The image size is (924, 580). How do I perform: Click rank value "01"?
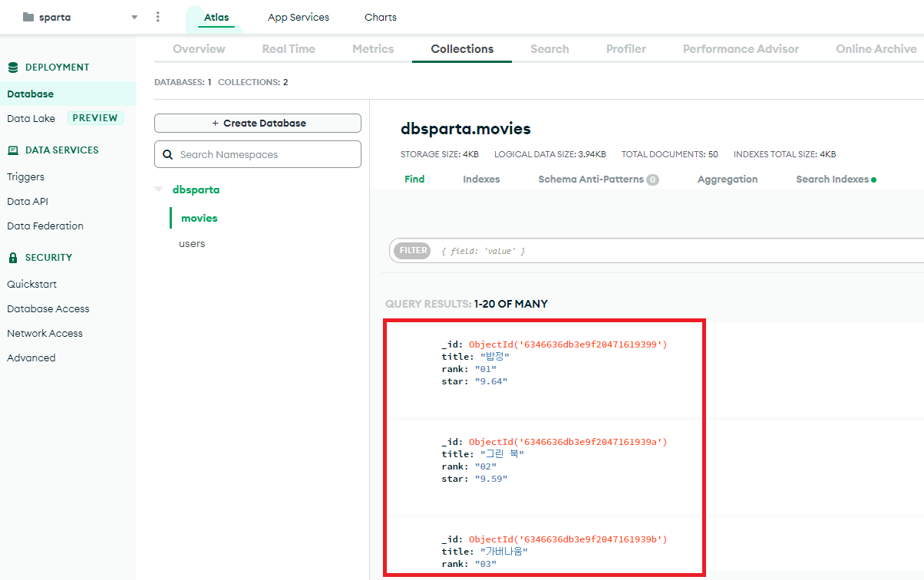pos(485,369)
